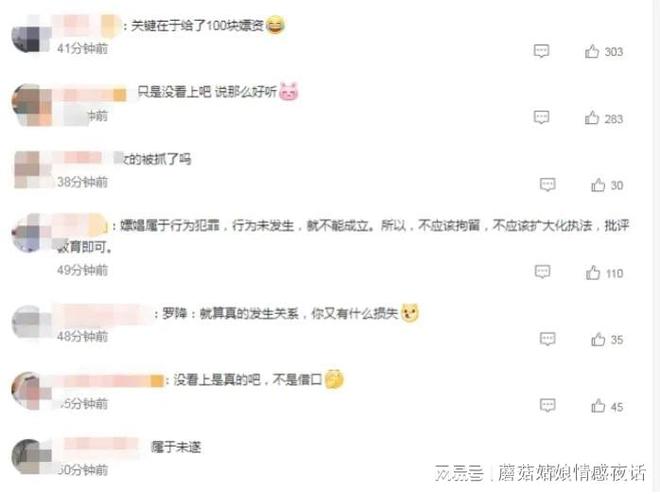Like the comment with 45 likes
This screenshot has width=660, height=494.
coord(598,406)
